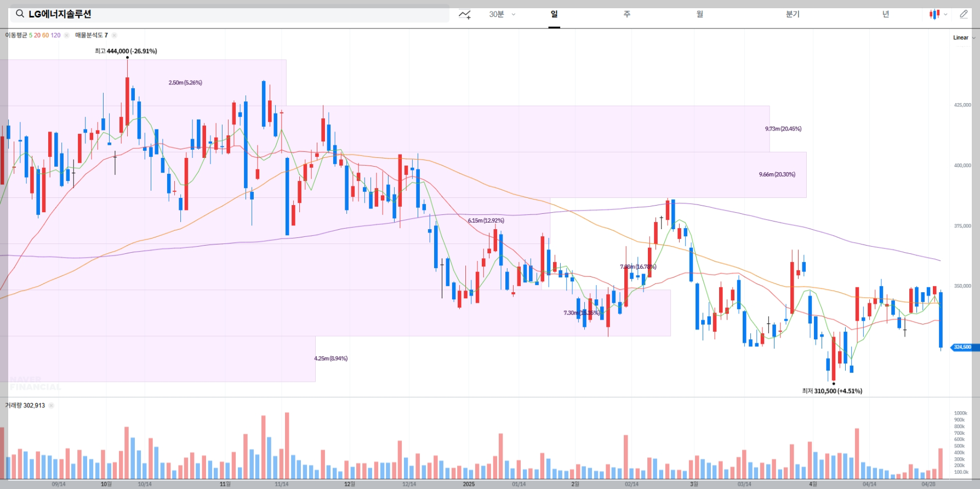The height and width of the screenshot is (489, 980).
Task: Click the 2.50m(5.26%) volume profile label
Action: click(x=185, y=83)
